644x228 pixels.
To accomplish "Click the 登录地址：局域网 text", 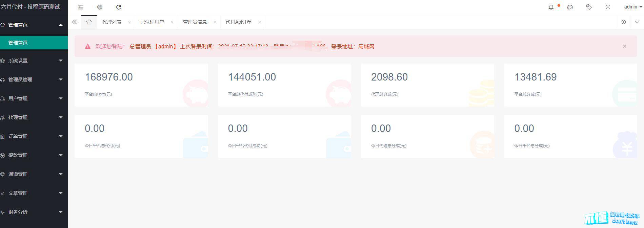I will (x=353, y=47).
